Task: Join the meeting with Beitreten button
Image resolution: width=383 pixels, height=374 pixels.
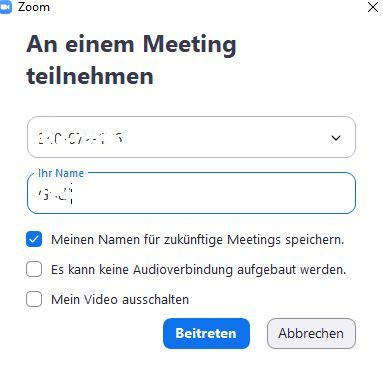Action: click(206, 333)
